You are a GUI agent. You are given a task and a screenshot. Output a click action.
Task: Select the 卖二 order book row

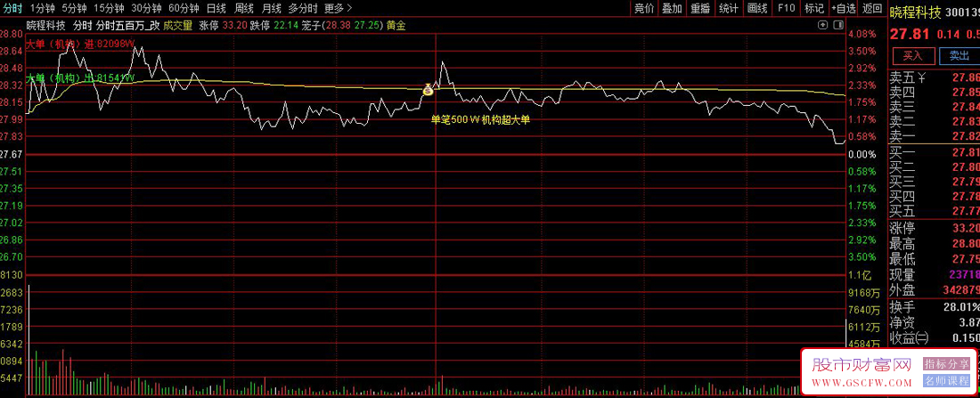click(935, 121)
